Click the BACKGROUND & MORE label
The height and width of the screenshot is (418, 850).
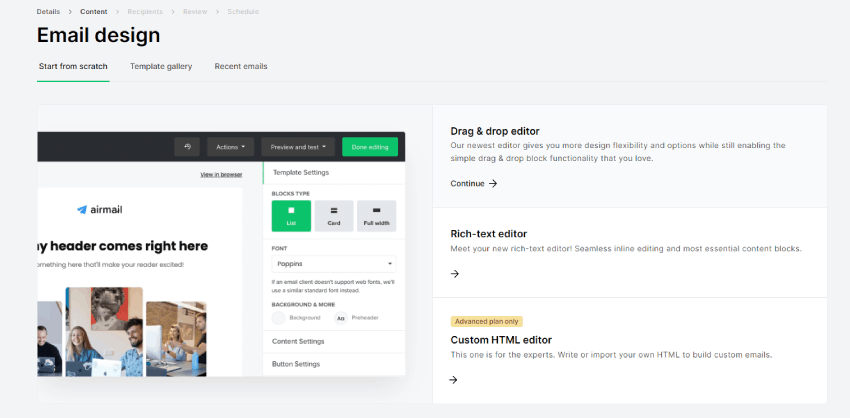pos(303,305)
